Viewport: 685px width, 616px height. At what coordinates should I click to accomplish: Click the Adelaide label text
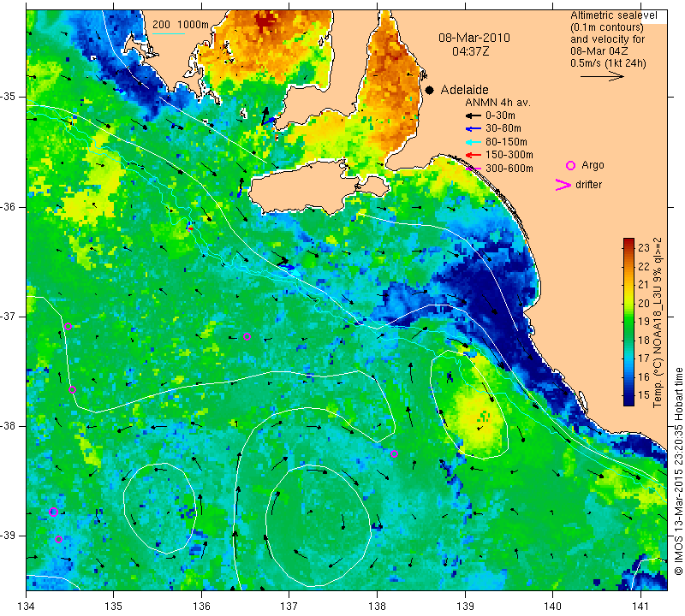coord(464,90)
